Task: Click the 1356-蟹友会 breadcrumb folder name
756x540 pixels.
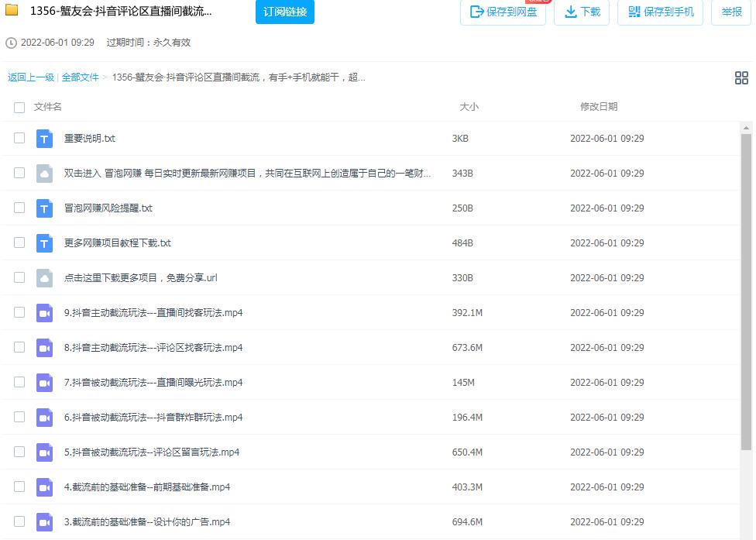Action: (238, 77)
